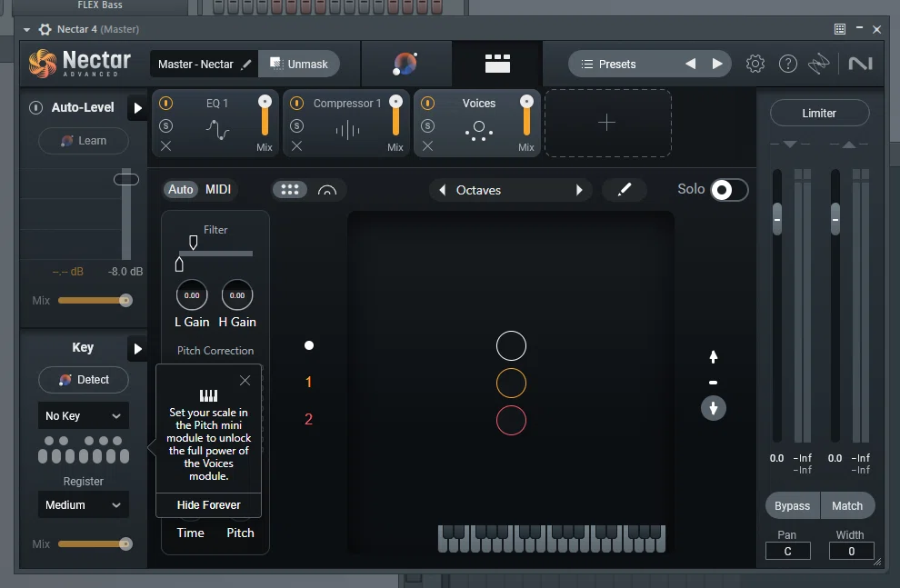Image resolution: width=900 pixels, height=588 pixels.
Task: Select the EQ 1 curve icon
Action: tap(217, 130)
